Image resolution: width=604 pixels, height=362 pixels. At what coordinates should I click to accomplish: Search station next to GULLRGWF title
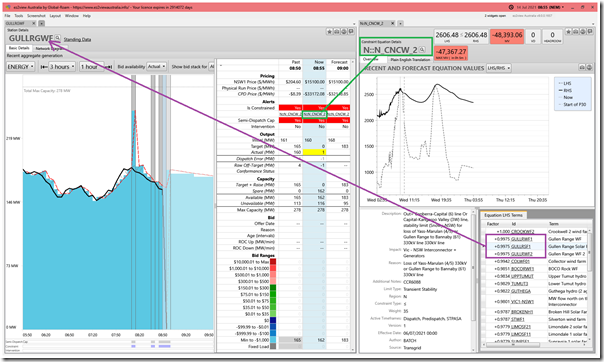(x=57, y=38)
